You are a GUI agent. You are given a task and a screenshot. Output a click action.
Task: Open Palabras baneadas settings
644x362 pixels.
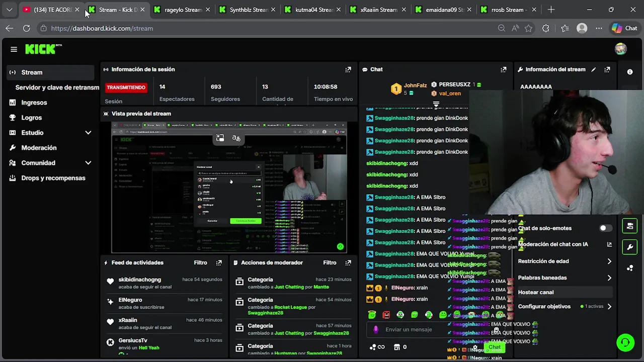coord(565,278)
